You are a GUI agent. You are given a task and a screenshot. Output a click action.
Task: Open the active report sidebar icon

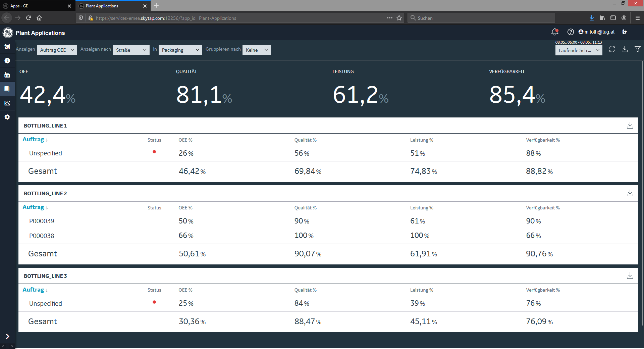coord(7,89)
